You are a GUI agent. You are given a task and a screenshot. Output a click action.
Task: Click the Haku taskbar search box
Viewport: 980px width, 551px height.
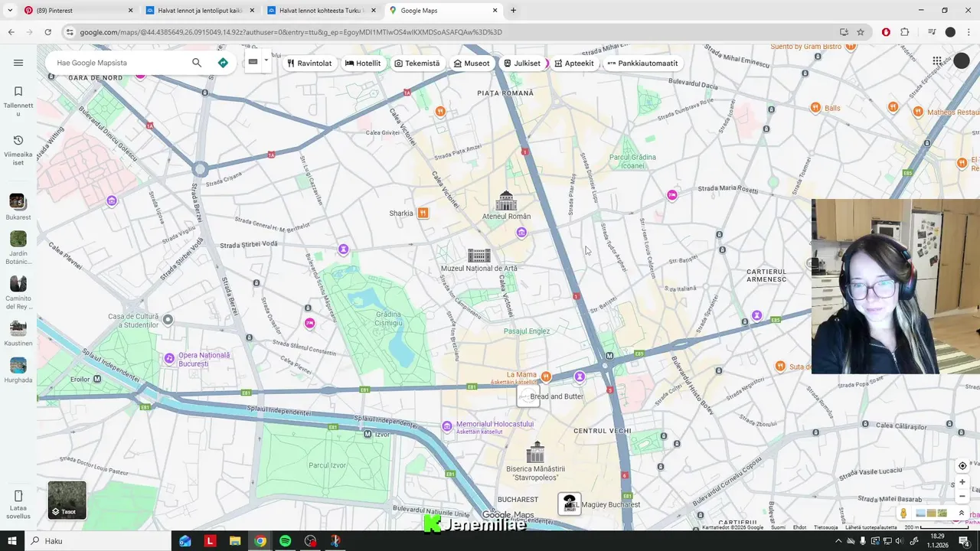pos(100,541)
